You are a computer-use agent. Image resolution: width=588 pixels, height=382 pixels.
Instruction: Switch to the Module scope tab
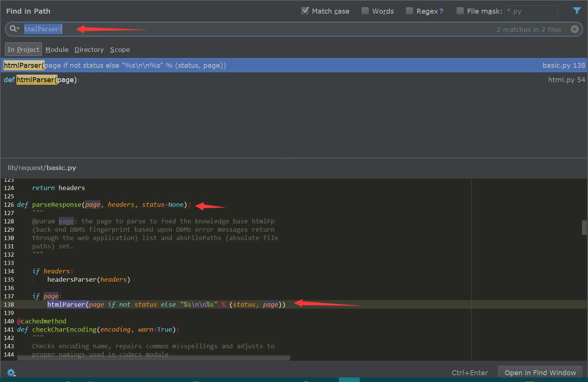57,50
